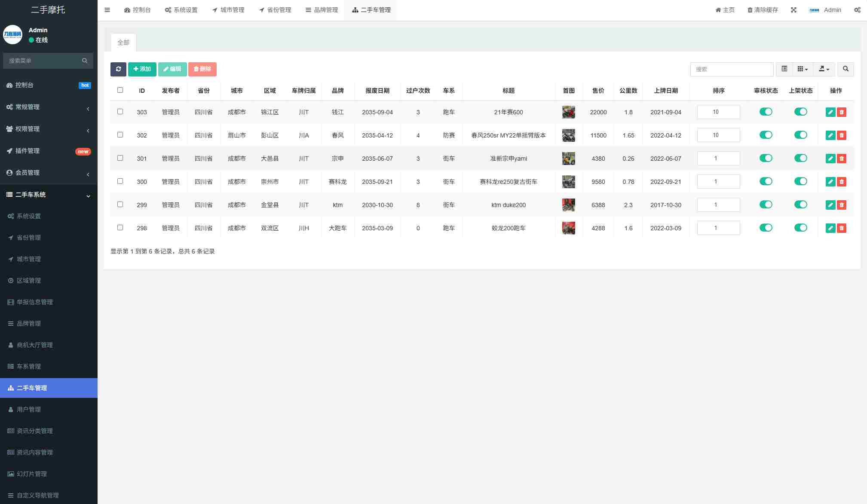
Task: Toggle audit status switch for row 302
Action: tap(766, 135)
